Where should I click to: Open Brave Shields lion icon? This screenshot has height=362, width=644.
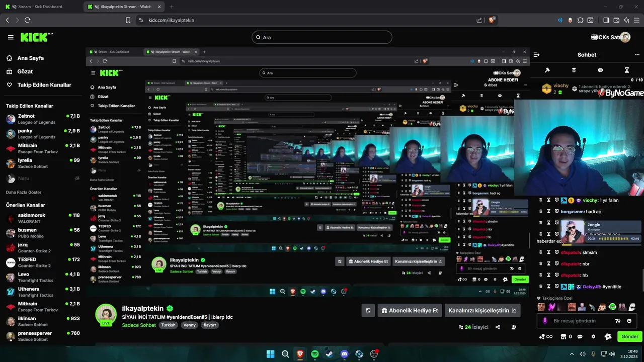tap(492, 20)
